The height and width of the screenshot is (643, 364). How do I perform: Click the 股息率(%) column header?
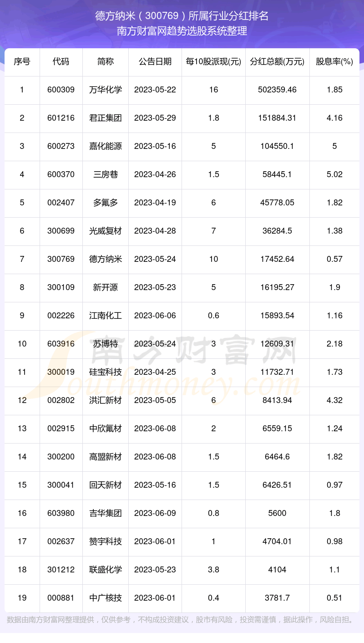click(x=334, y=61)
